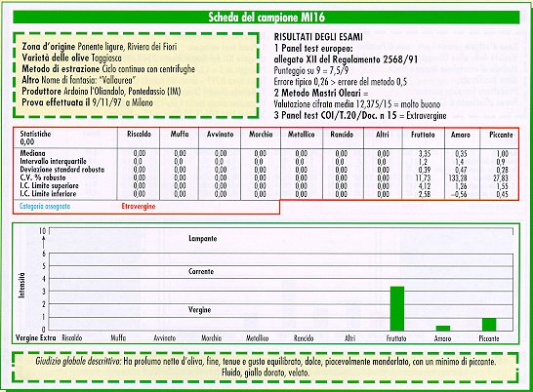Image resolution: width=533 pixels, height=392 pixels.
Task: Select the 'Zona d'origine' line
Action: (x=100, y=47)
